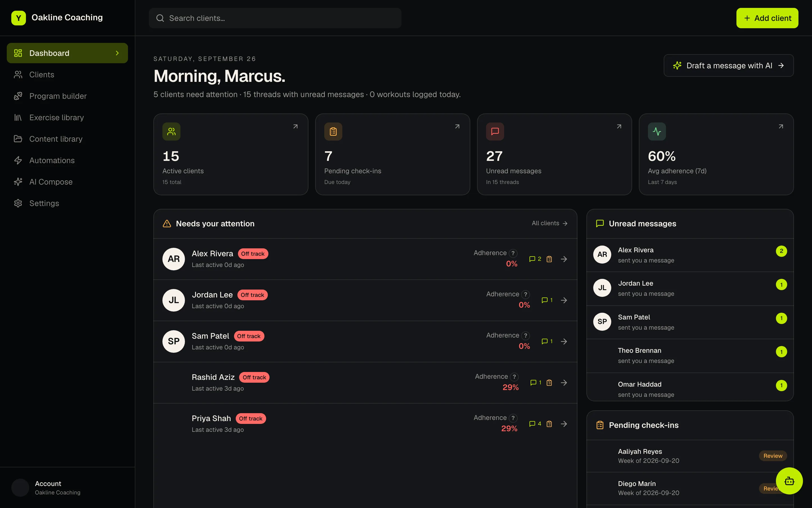The height and width of the screenshot is (508, 812).
Task: Click Alex Rivera avatar in attention list
Action: tap(173, 259)
